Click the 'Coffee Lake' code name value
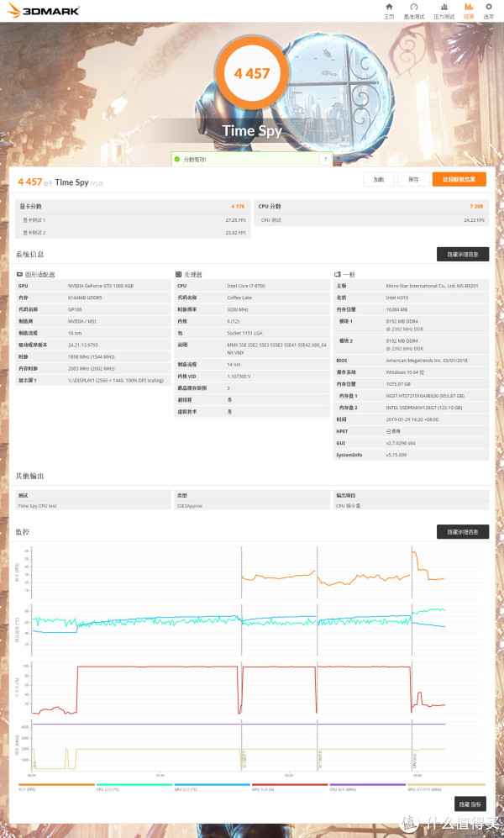This screenshot has width=504, height=838. (239, 298)
